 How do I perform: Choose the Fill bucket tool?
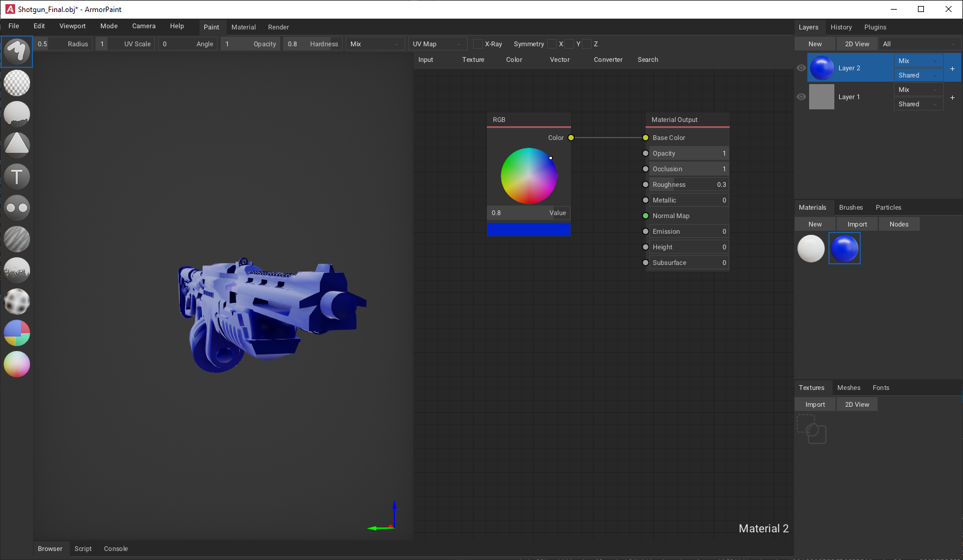pos(17,114)
